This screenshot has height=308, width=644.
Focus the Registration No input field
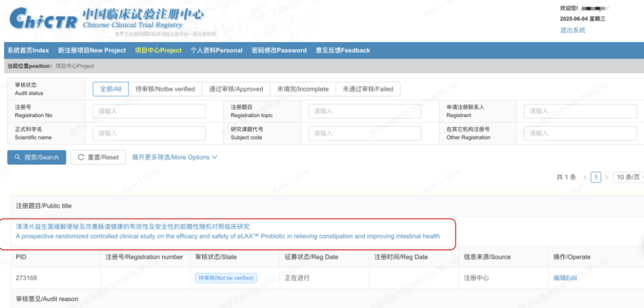click(149, 111)
